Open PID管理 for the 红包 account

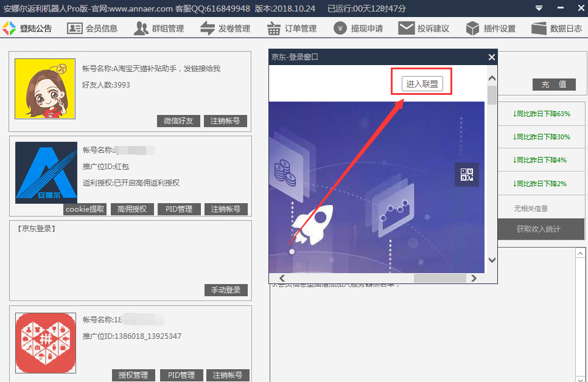coord(179,209)
